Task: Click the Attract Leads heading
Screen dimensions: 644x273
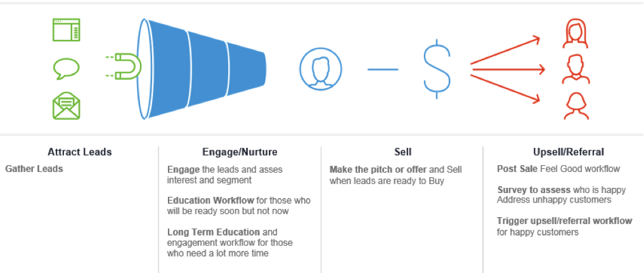Action: pos(80,152)
